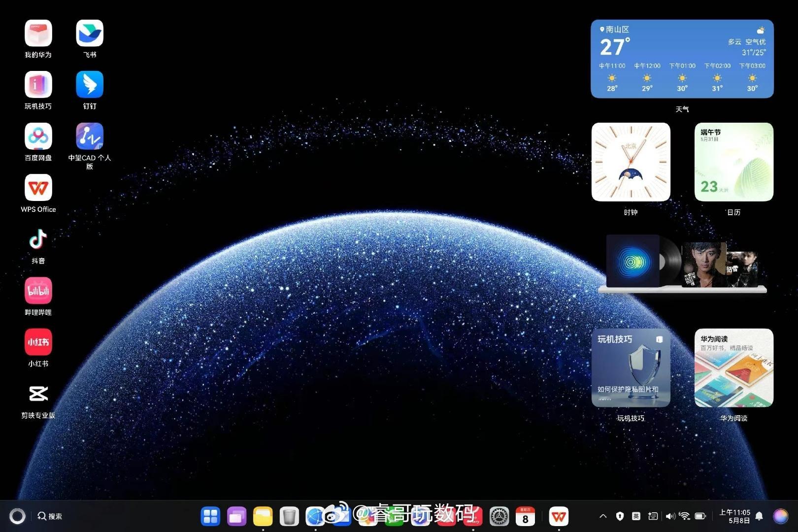This screenshot has height=532, width=798.
Task: Click the 中午12:00 forecast showing 29°
Action: [x=647, y=77]
